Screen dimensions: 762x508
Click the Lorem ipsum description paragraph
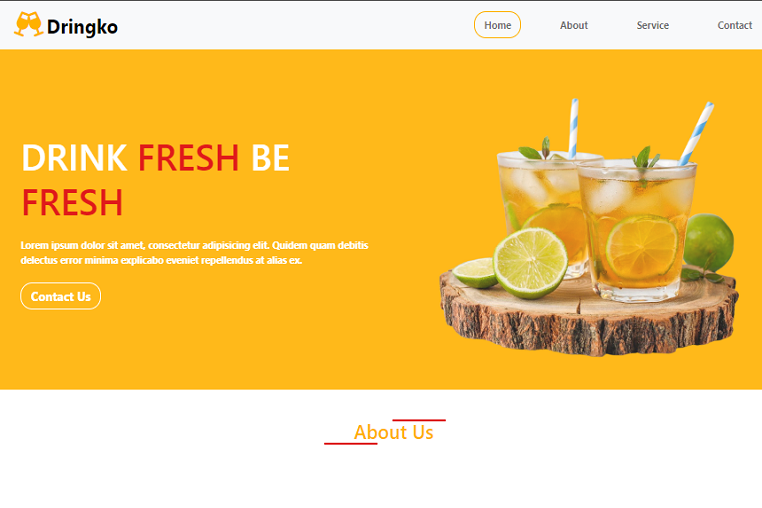tap(194, 252)
